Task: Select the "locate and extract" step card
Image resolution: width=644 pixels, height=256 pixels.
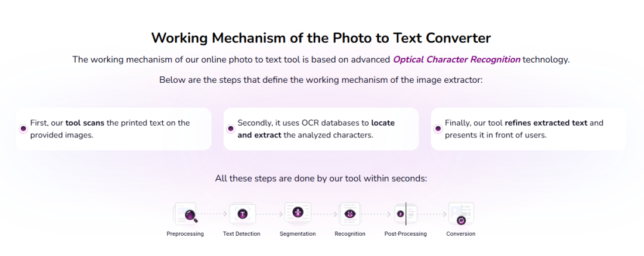Action: (x=321, y=129)
